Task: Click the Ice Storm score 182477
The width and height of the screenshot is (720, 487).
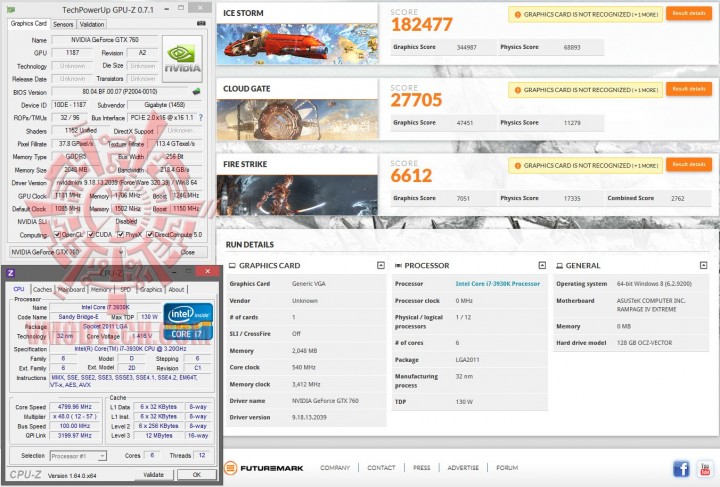Action: [x=422, y=24]
